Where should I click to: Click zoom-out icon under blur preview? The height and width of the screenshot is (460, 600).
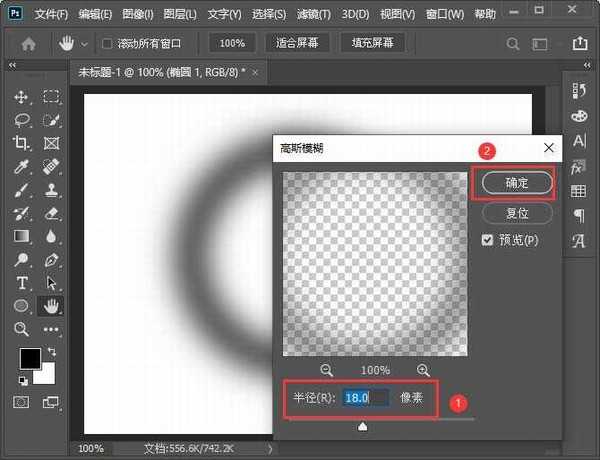pos(326,369)
